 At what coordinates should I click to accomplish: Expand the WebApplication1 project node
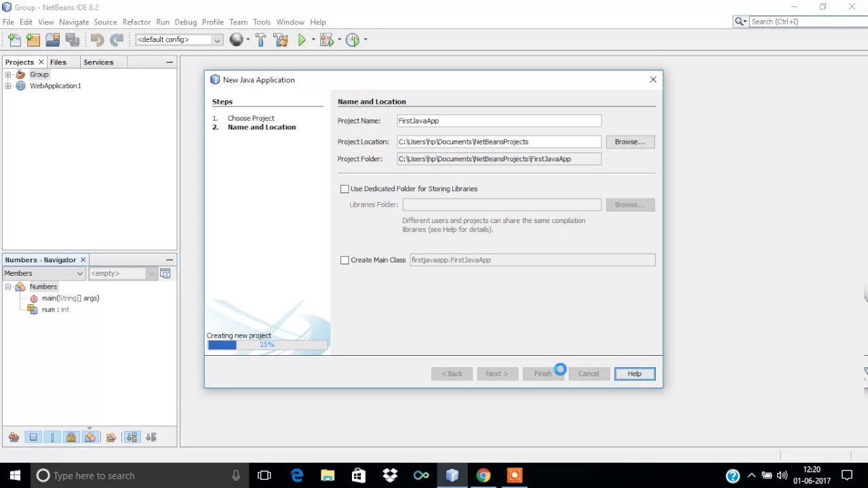click(x=7, y=86)
